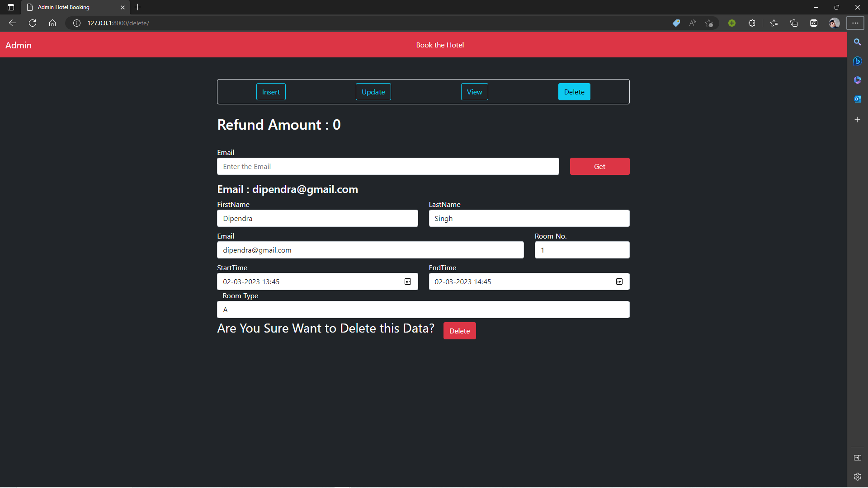The width and height of the screenshot is (868, 488).
Task: Add page to favorites with the star
Action: click(x=709, y=23)
